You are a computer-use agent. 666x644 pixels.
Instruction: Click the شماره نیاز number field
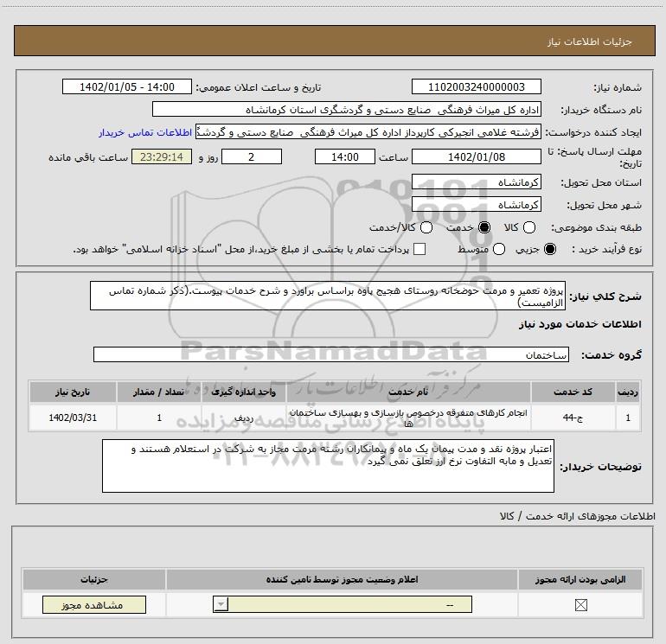[476, 86]
